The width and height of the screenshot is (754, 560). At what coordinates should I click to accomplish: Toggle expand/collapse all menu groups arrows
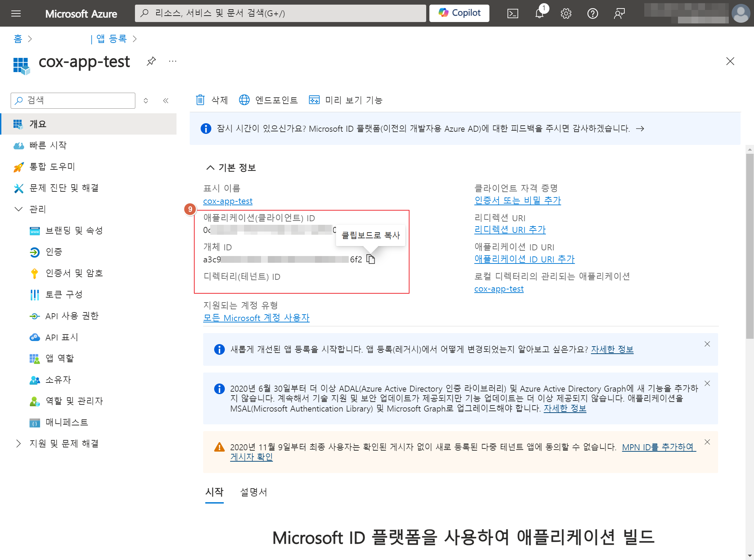146,100
